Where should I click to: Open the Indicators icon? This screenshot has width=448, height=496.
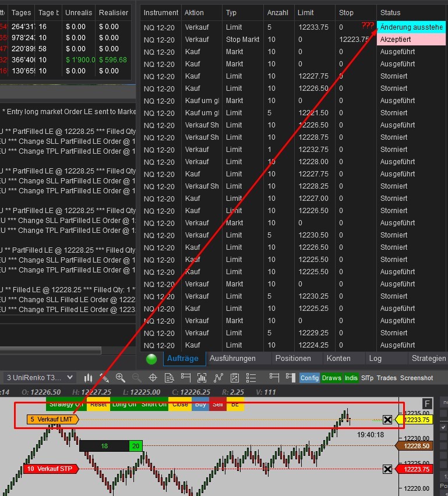218,378
